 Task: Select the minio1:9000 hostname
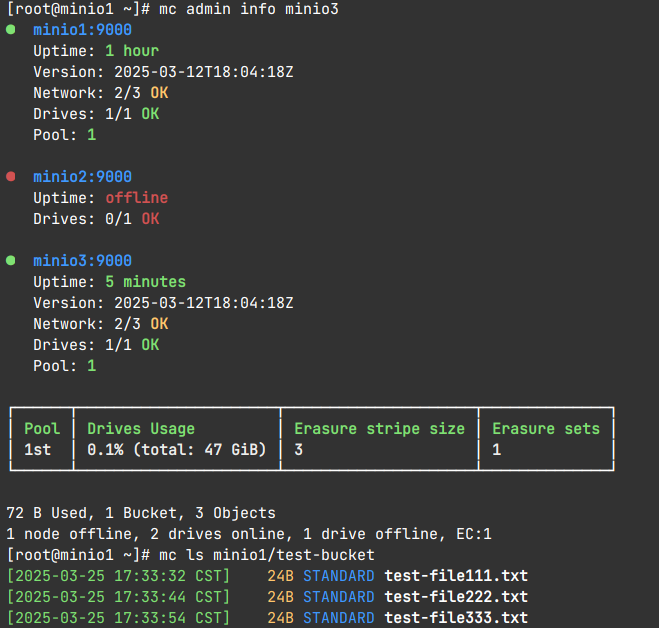pyautogui.click(x=82, y=30)
